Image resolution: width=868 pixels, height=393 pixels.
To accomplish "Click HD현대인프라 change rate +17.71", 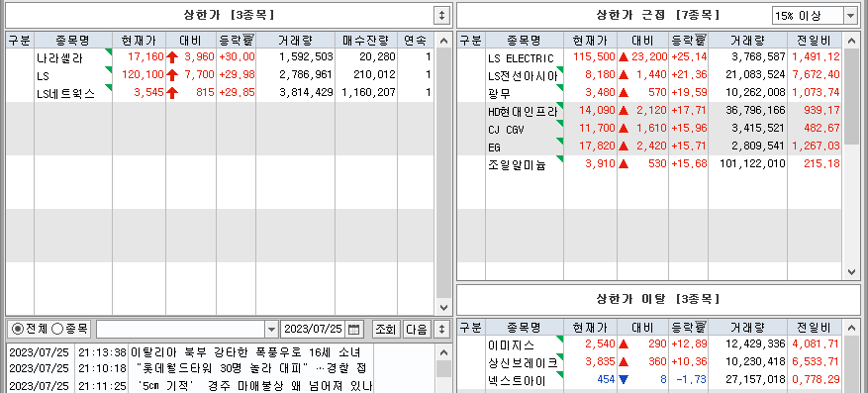I will point(689,111).
